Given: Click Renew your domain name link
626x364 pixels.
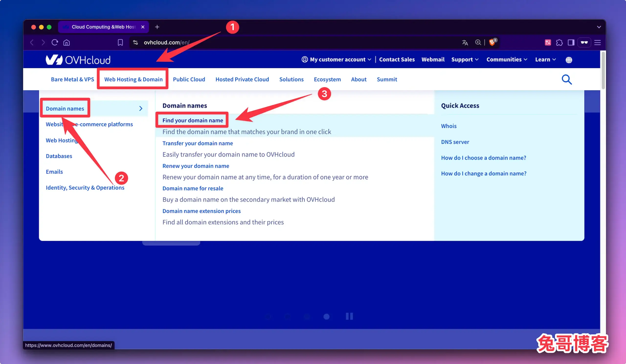Looking at the screenshot, I should click(196, 166).
